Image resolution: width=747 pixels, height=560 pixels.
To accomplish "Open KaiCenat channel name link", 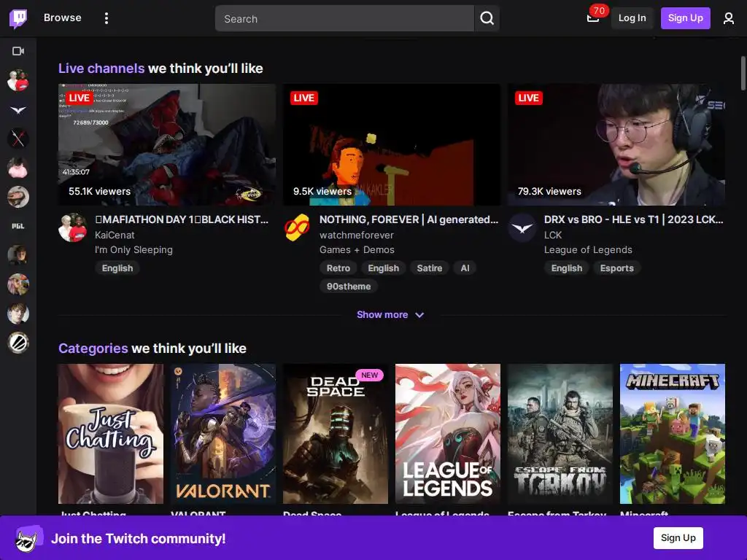I will point(115,236).
